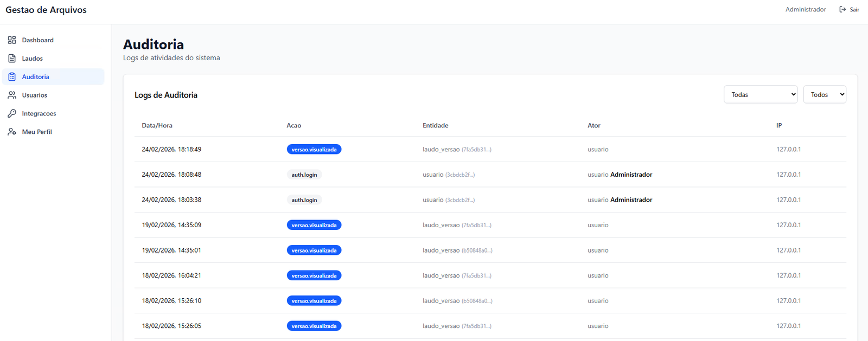The height and width of the screenshot is (341, 868).
Task: Open the Usuarios sidebar page
Action: (x=35, y=95)
